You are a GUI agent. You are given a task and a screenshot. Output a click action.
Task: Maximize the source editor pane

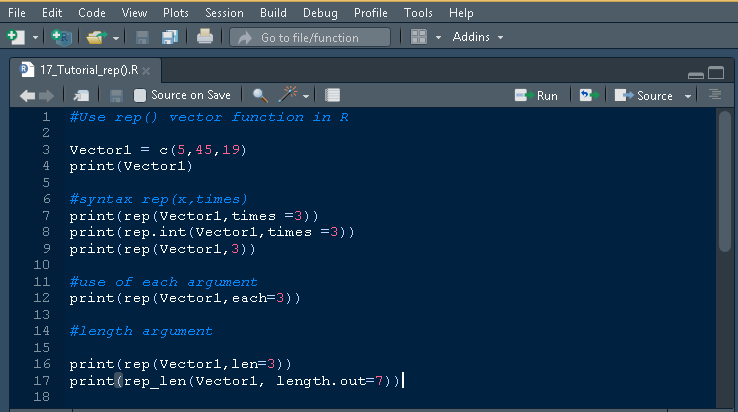tap(716, 73)
